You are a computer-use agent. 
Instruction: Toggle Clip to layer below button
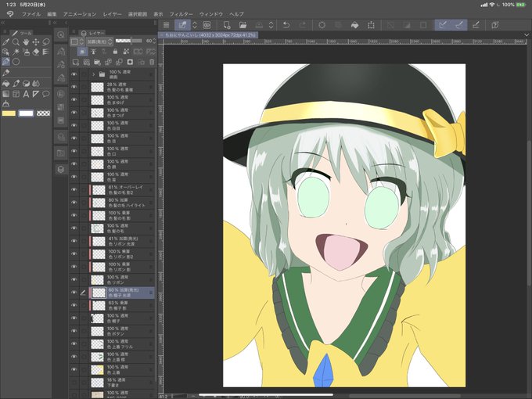82,52
